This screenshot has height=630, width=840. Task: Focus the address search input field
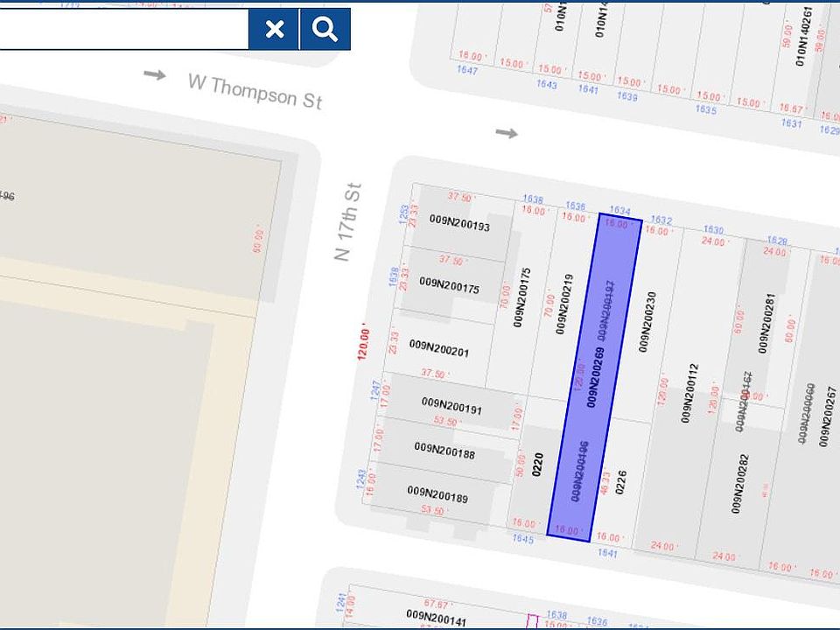[x=123, y=29]
